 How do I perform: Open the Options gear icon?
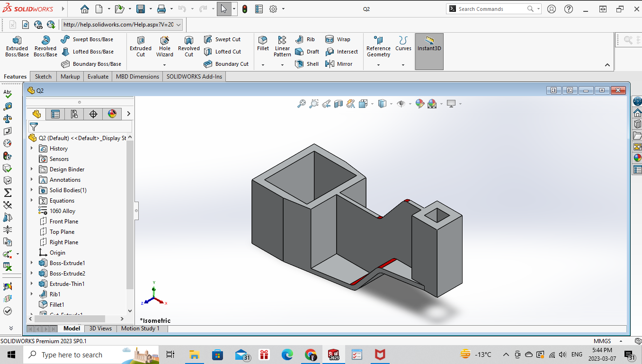tap(273, 9)
